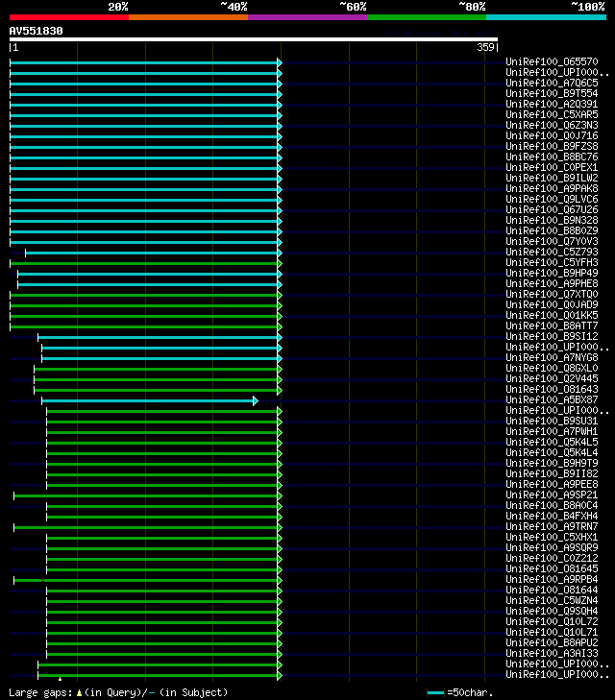Select the UniRef100_B9HP49 label

point(552,274)
